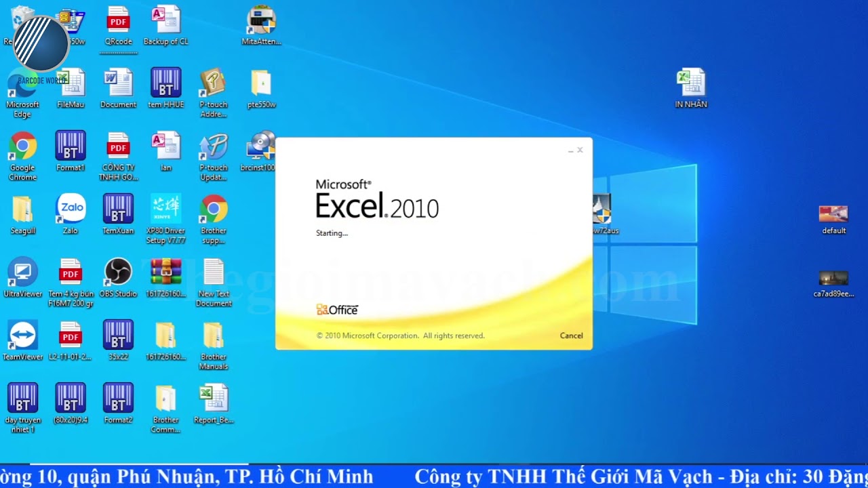Select the Brother Manuals folder
868x488 pixels.
coord(213,346)
